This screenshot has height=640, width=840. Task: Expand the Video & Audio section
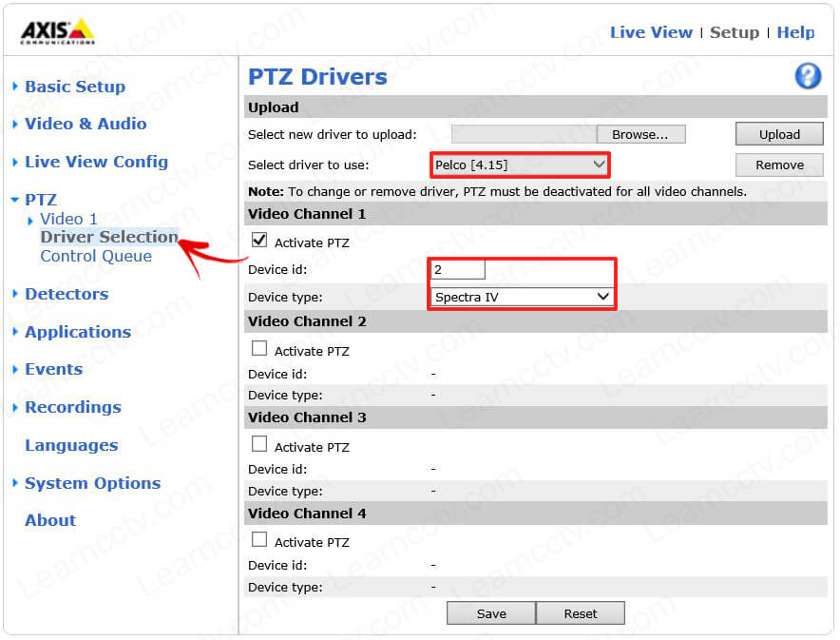point(85,124)
